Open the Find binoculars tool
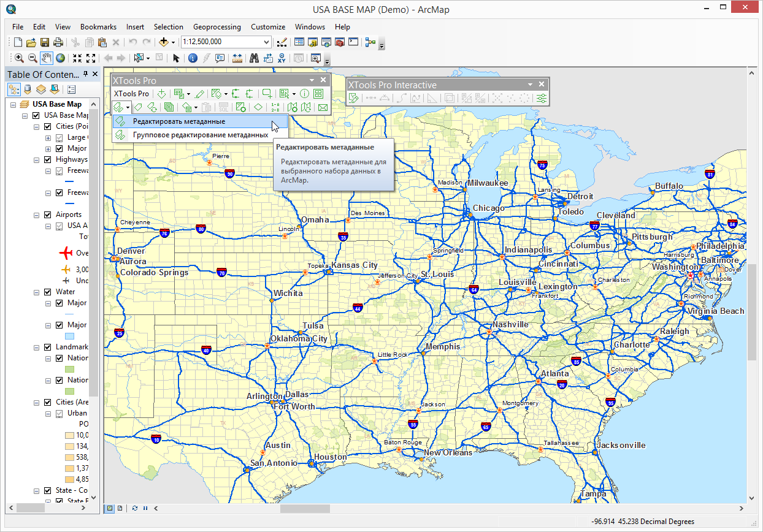The width and height of the screenshot is (763, 532). (254, 58)
